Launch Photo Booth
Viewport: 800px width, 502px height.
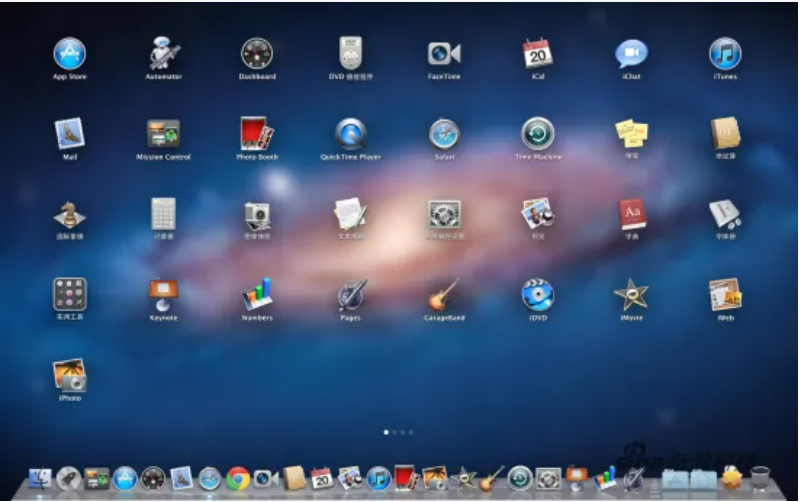click(x=257, y=134)
